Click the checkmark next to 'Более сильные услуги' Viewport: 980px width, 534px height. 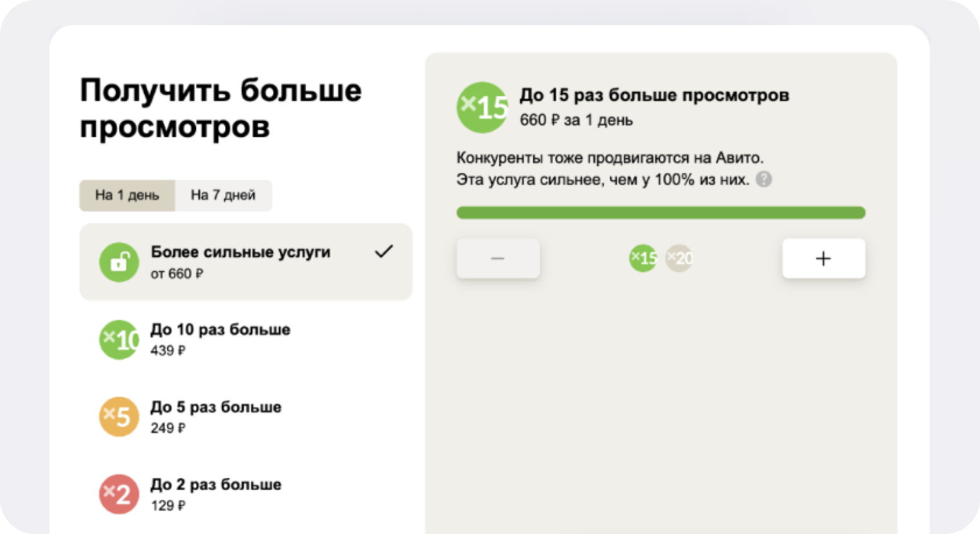coord(384,251)
